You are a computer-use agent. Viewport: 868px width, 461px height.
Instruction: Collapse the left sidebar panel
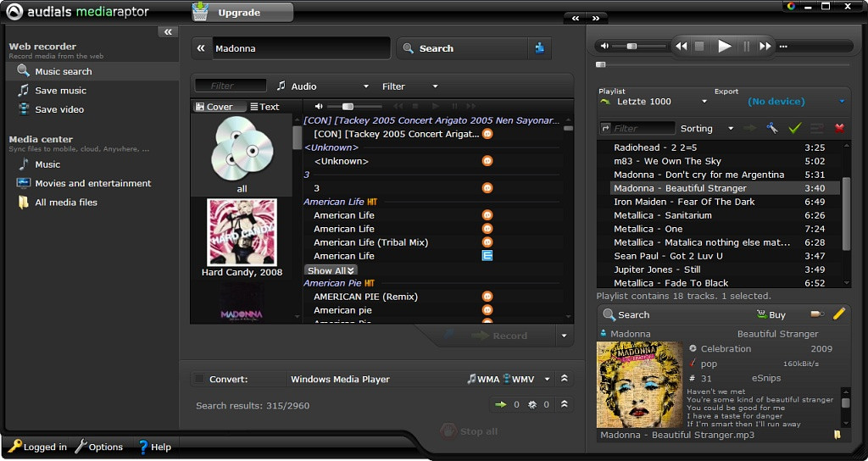(168, 32)
